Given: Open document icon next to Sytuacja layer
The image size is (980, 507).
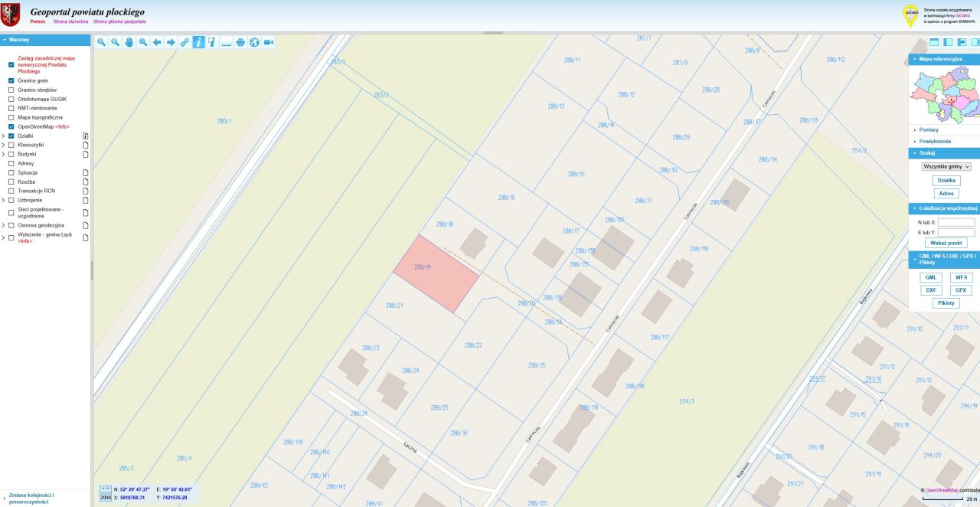Looking at the screenshot, I should (86, 173).
